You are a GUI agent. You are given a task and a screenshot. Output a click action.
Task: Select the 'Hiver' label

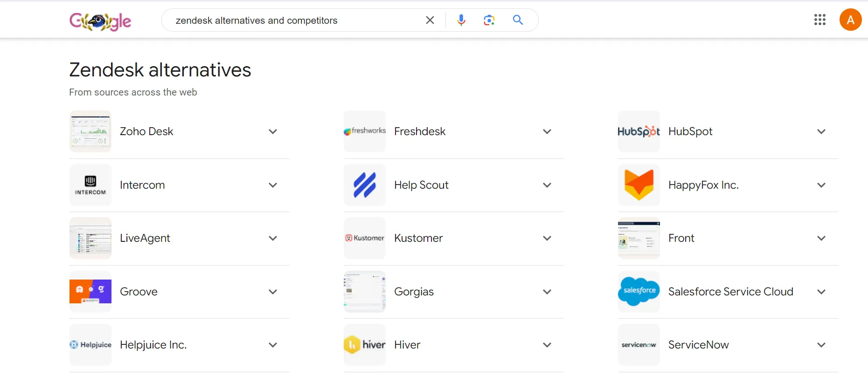pos(407,345)
